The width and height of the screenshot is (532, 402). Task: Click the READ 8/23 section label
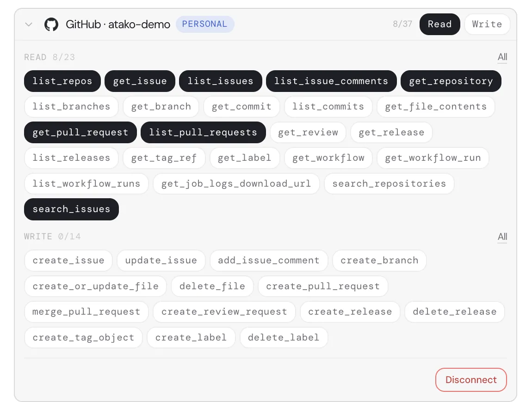[x=49, y=57]
